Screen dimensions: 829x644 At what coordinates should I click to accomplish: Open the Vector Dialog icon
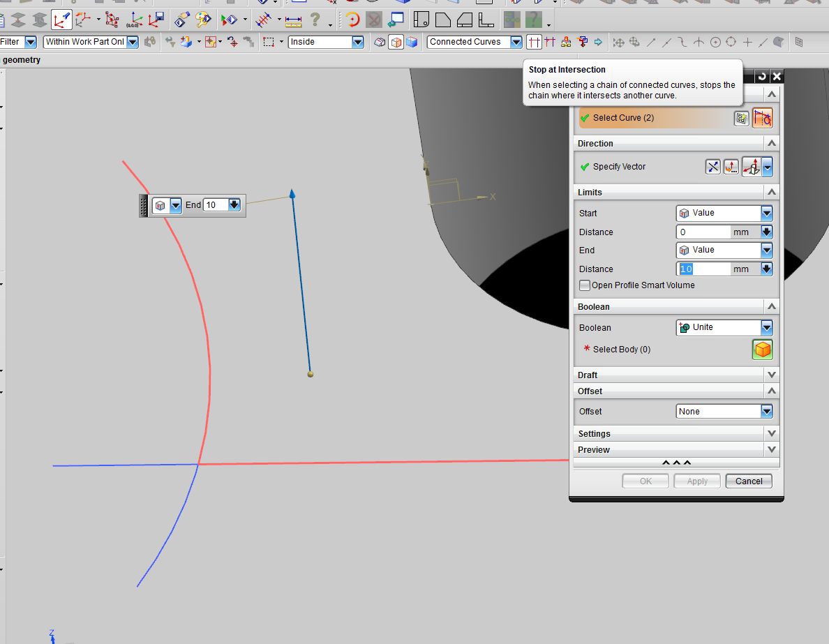tap(731, 167)
